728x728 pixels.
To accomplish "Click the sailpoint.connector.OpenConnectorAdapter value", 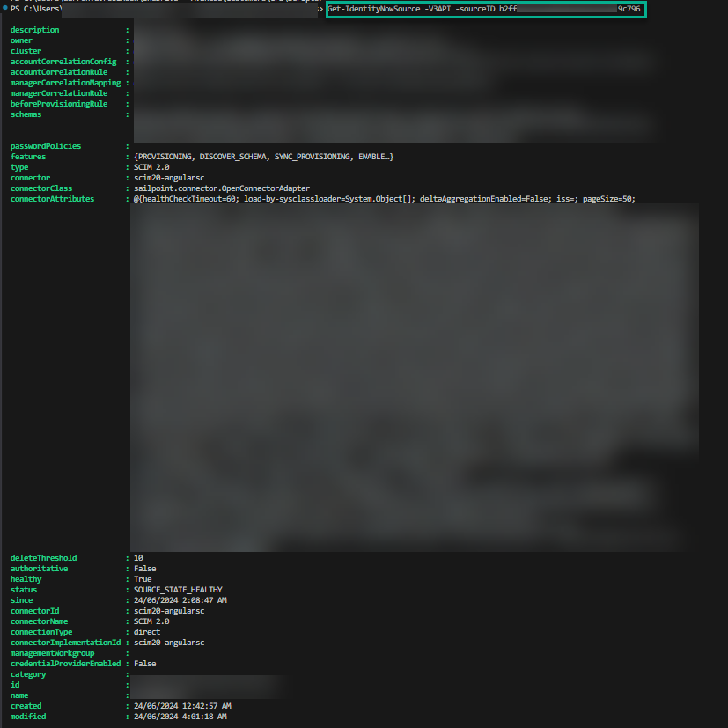I will click(x=221, y=188).
